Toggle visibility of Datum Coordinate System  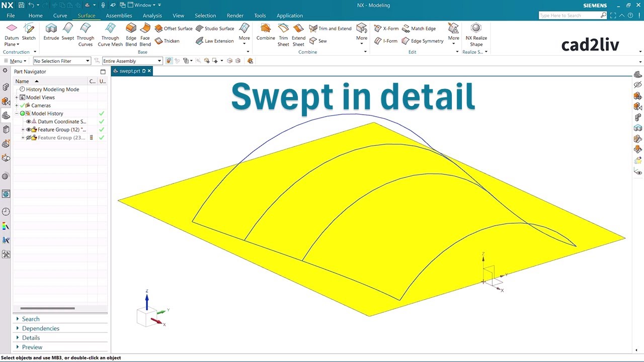click(x=29, y=122)
